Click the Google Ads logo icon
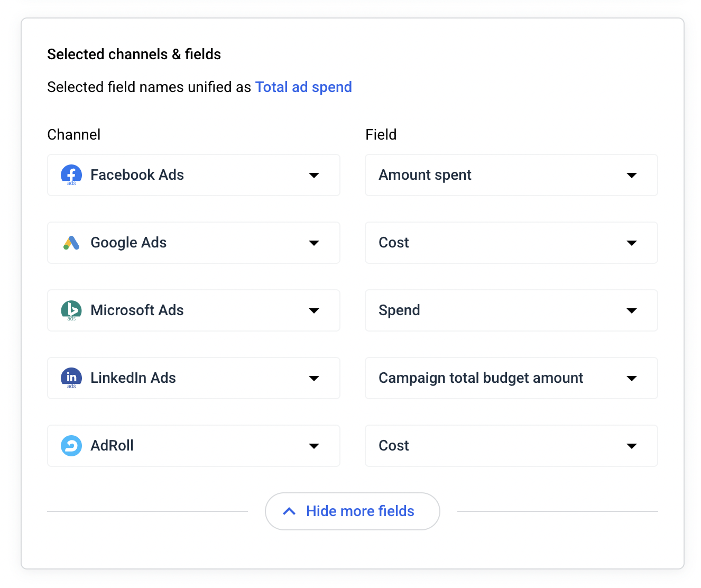The width and height of the screenshot is (701, 588). [x=71, y=243]
